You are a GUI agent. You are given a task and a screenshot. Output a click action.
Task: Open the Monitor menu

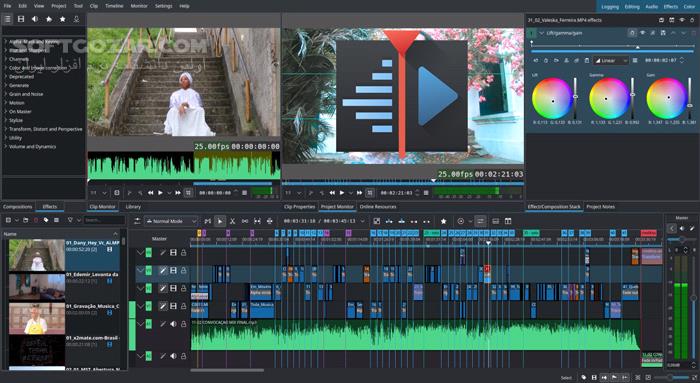(x=139, y=6)
